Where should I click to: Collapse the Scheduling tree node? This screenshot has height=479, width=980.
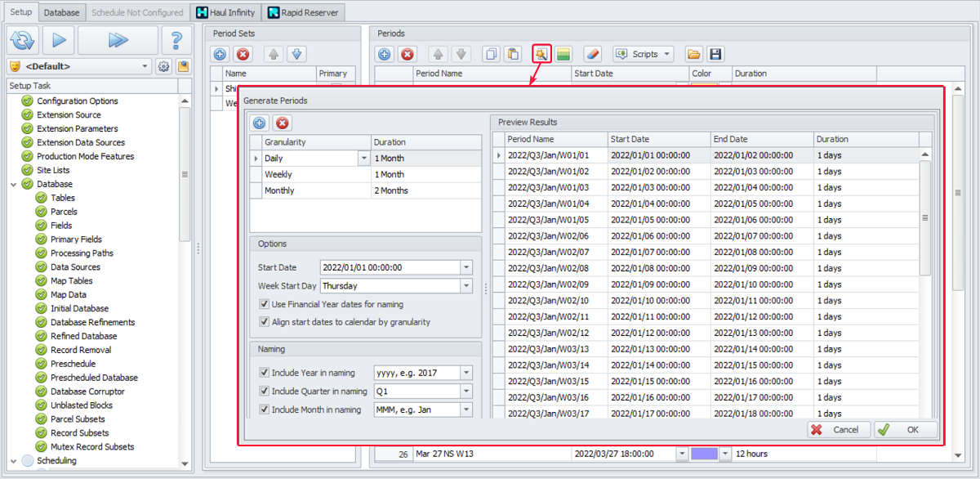[x=14, y=460]
